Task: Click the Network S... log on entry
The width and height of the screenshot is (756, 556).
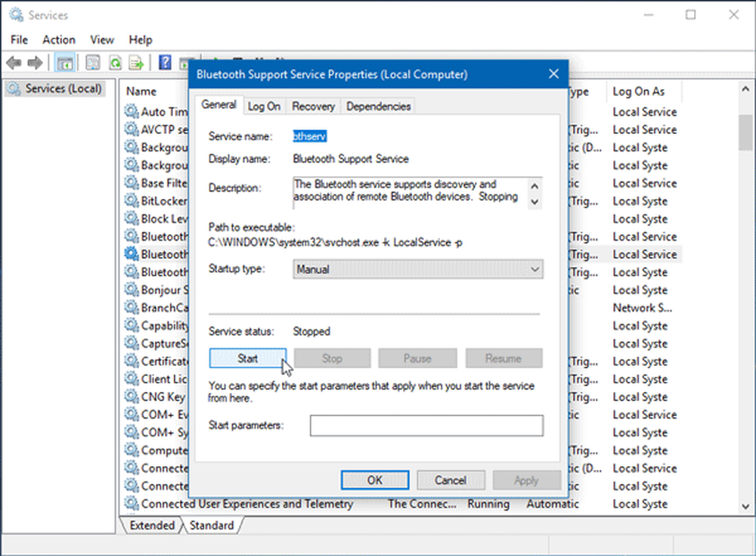Action: click(642, 307)
